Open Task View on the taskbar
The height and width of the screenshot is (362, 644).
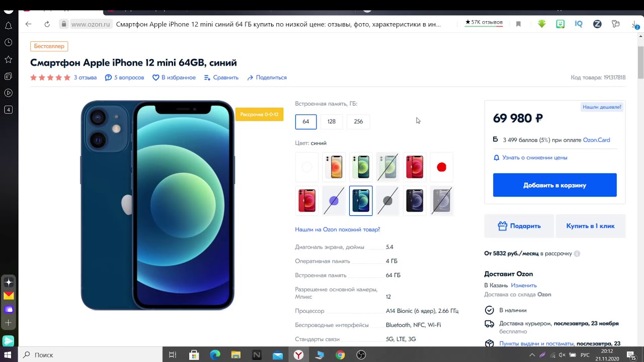click(173, 355)
